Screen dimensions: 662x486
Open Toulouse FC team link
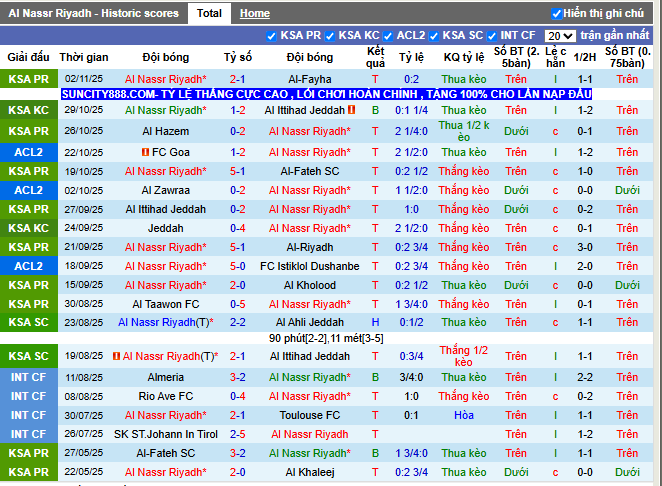[309, 415]
